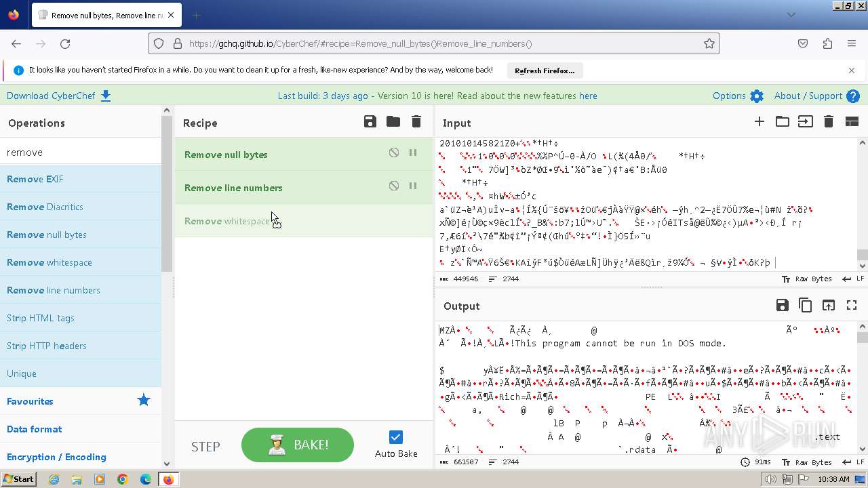Click the BAKE! button
This screenshot has width=868, height=488.
pyautogui.click(x=298, y=445)
